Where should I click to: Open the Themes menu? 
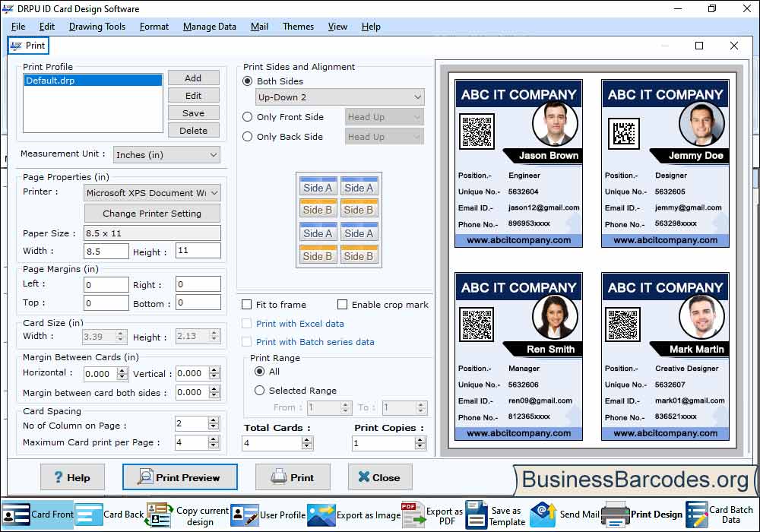pyautogui.click(x=298, y=27)
